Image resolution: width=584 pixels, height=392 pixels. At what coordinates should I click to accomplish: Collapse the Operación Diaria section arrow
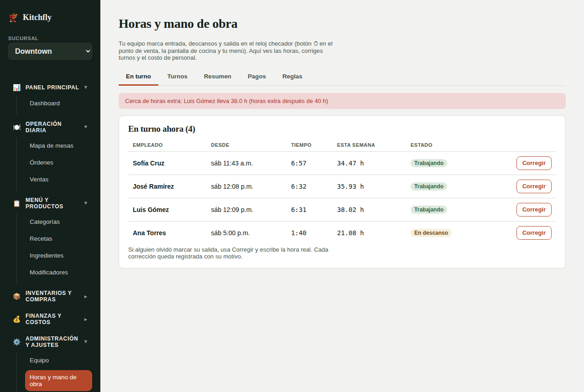pos(86,127)
